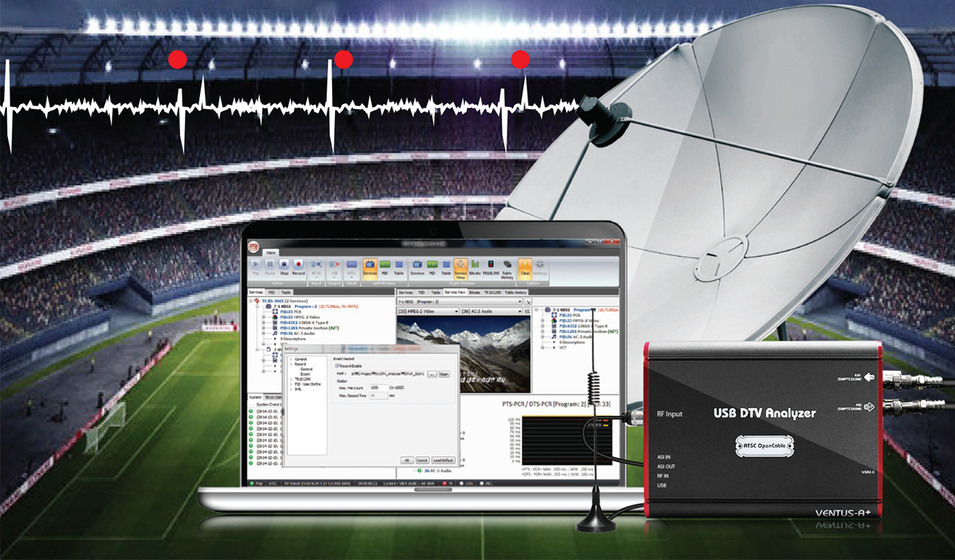Image resolution: width=955 pixels, height=560 pixels.
Task: Click the round application logo button
Action: 253,247
